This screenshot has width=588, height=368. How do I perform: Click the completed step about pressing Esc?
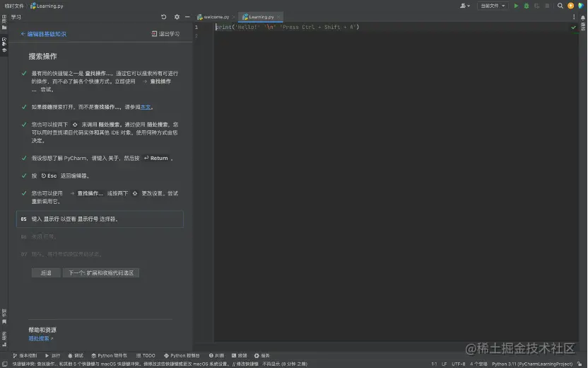point(60,176)
